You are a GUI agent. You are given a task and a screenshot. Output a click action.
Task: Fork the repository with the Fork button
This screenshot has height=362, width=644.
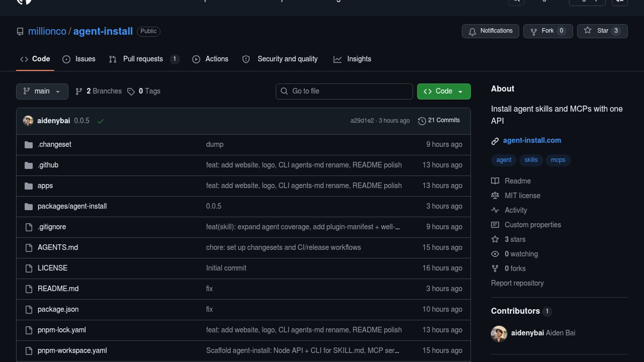pos(548,31)
